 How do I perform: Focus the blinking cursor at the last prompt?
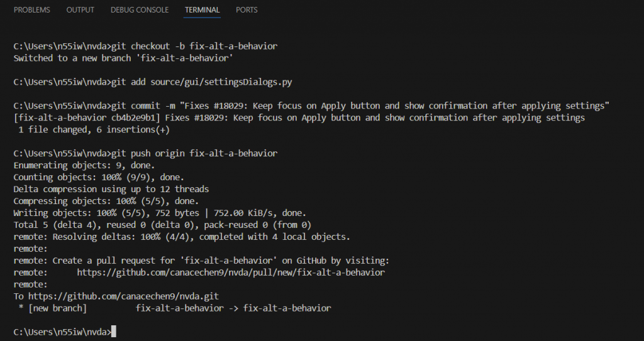click(114, 332)
